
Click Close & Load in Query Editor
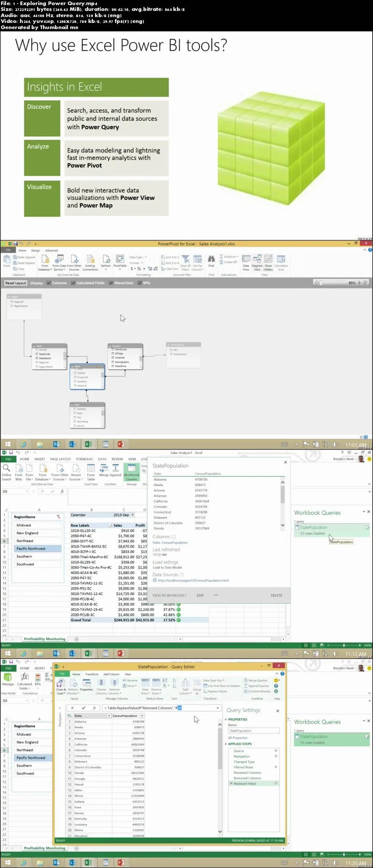(61, 686)
